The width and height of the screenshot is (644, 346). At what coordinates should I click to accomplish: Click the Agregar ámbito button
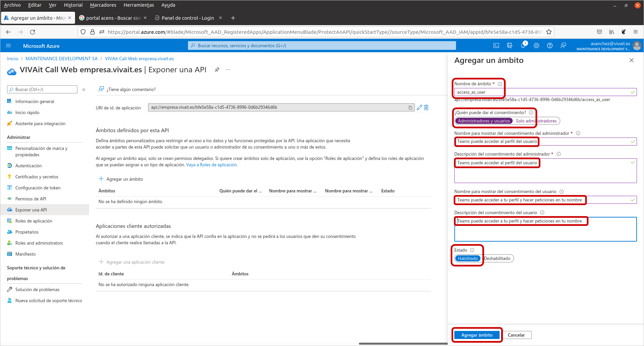(477, 335)
